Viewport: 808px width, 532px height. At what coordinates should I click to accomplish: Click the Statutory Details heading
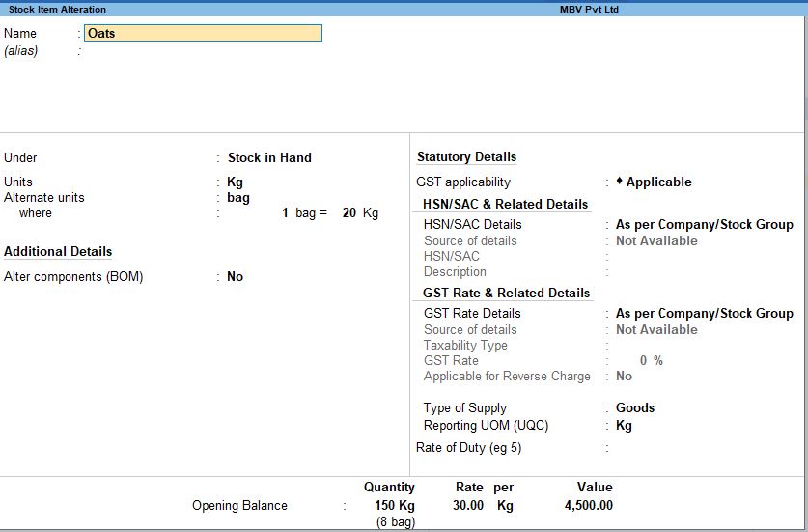467,156
